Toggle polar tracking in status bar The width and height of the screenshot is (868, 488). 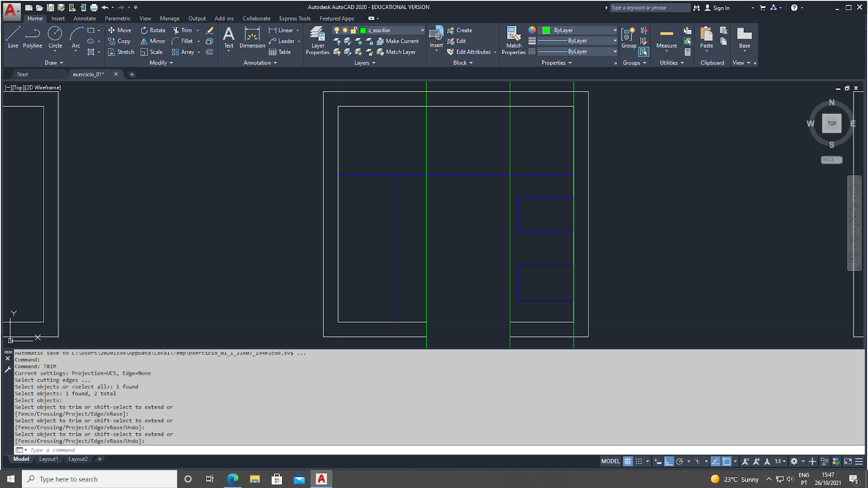[x=680, y=461]
